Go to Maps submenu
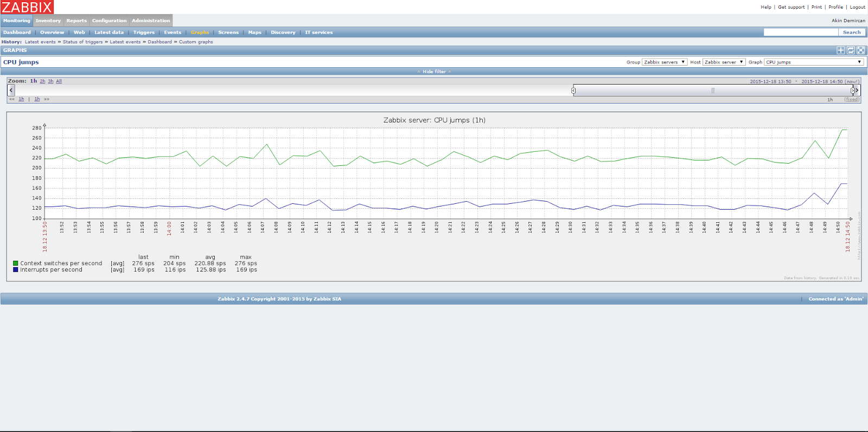Viewport: 868px width, 432px height. tap(254, 33)
